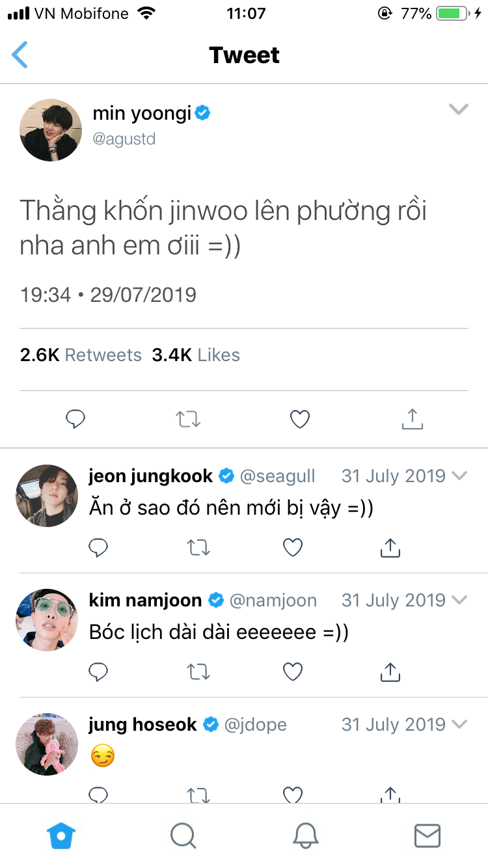The height and width of the screenshot is (868, 488).
Task: Reply to min yoongi's main tweet
Action: pyautogui.click(x=75, y=420)
